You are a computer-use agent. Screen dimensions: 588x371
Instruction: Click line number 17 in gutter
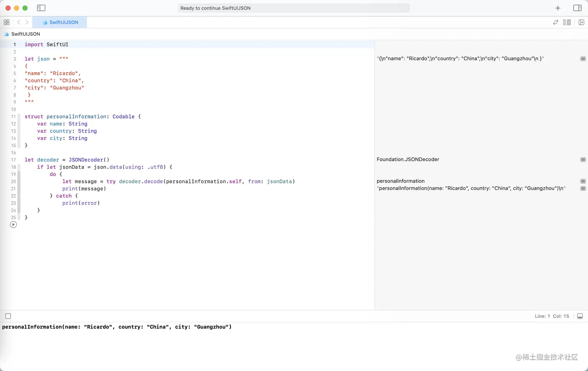[x=13, y=160]
